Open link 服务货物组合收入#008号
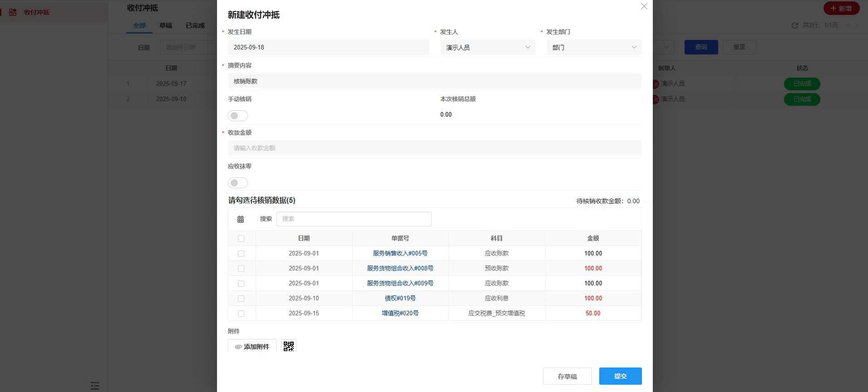The height and width of the screenshot is (392, 868). pyautogui.click(x=400, y=268)
